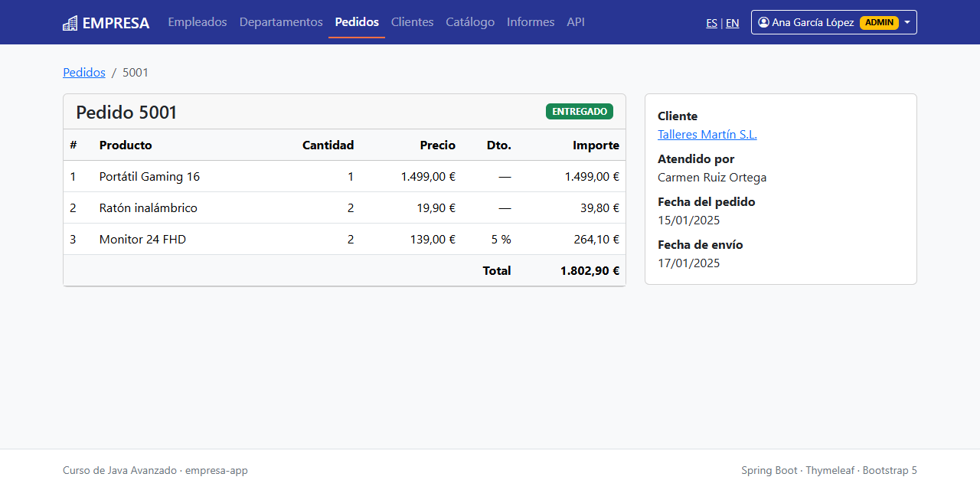Click the Pedidos breadcrumb link
980x490 pixels.
pyautogui.click(x=84, y=73)
